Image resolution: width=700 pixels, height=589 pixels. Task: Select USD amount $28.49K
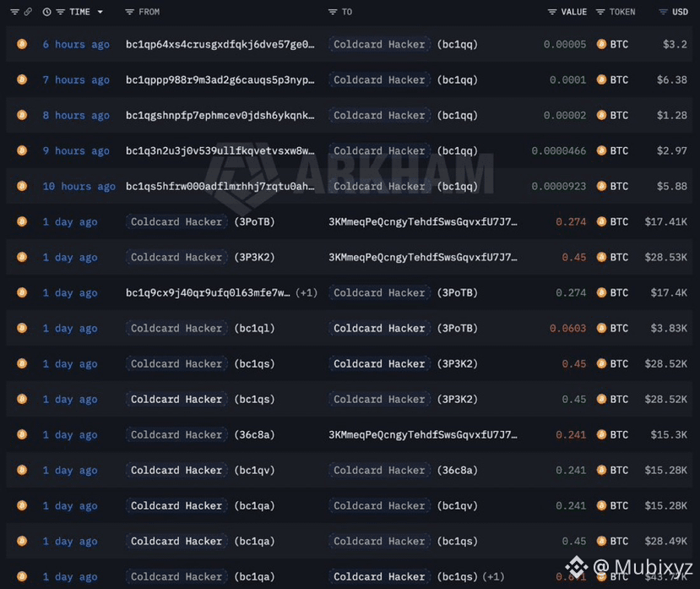665,541
